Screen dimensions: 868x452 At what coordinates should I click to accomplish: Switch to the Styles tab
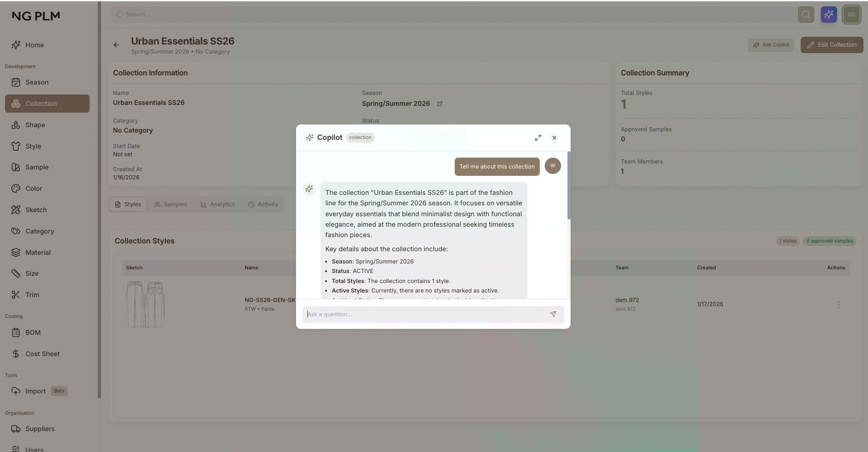(128, 204)
